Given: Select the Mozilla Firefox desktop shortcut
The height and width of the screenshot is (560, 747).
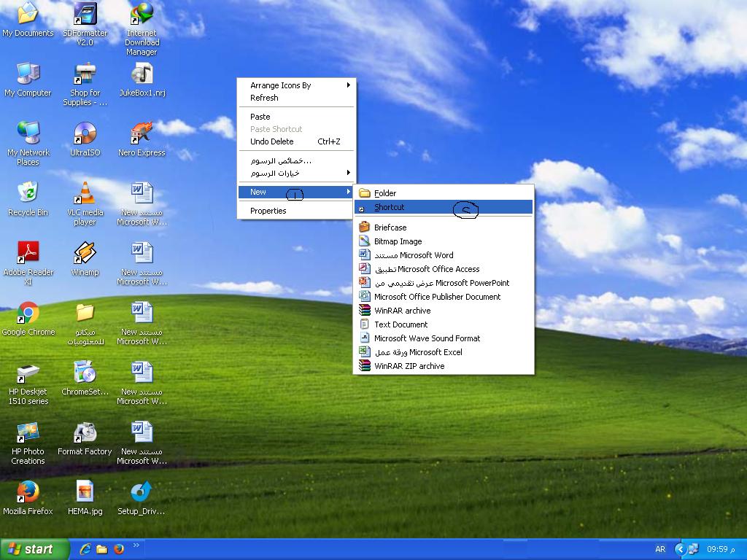Looking at the screenshot, I should [x=28, y=497].
